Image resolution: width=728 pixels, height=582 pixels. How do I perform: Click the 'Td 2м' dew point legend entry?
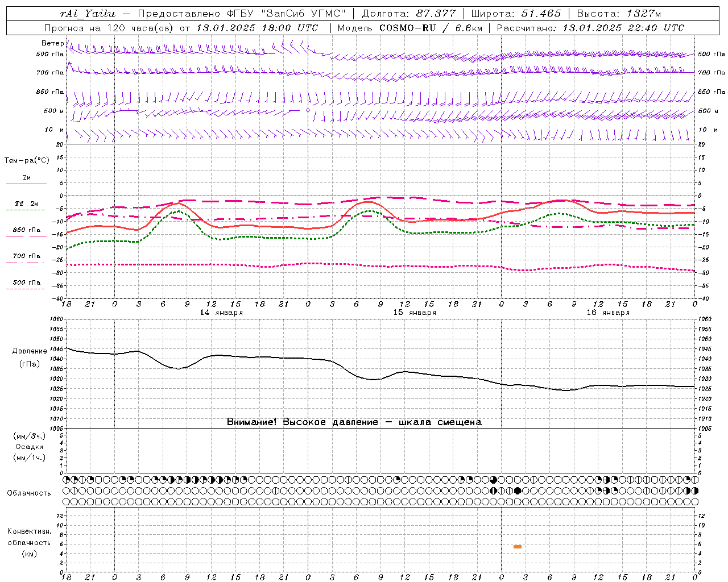coord(27,203)
